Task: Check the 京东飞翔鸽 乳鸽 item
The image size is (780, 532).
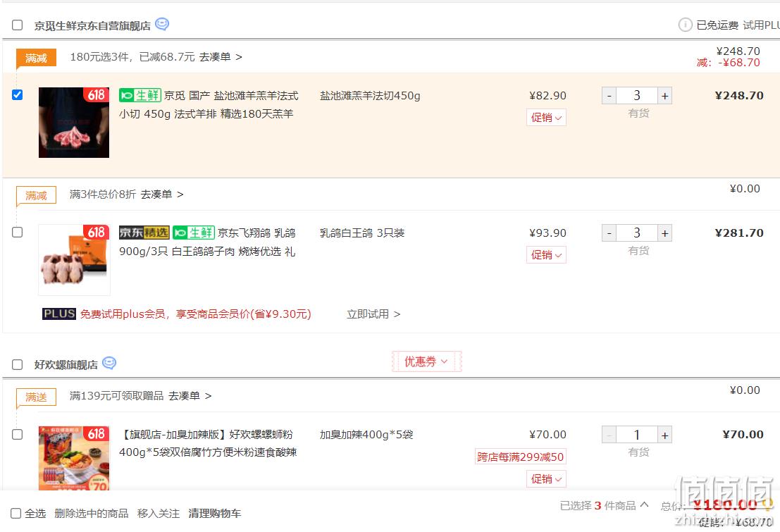Action: pos(18,232)
